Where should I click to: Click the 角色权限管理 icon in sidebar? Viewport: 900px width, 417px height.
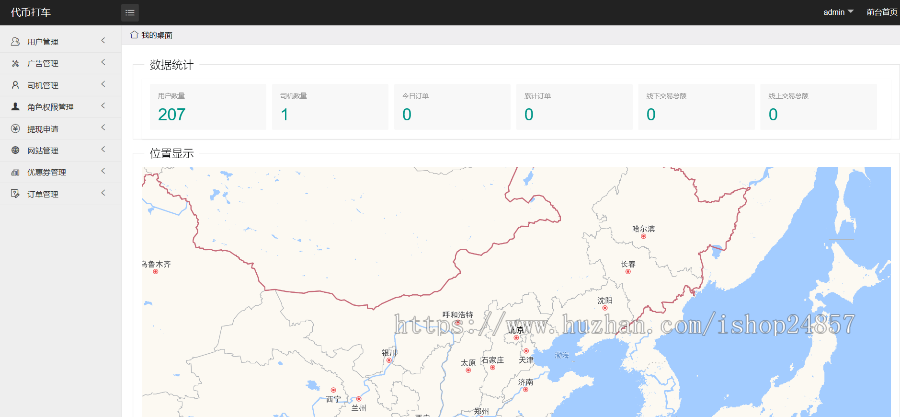click(x=15, y=107)
